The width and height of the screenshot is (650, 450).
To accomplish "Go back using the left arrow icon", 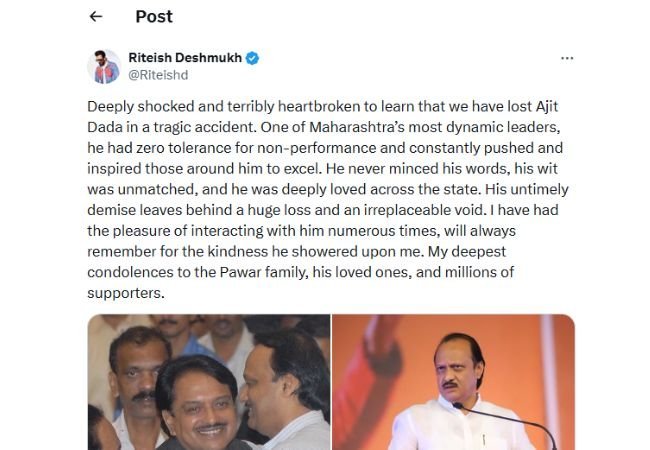I will point(96,17).
